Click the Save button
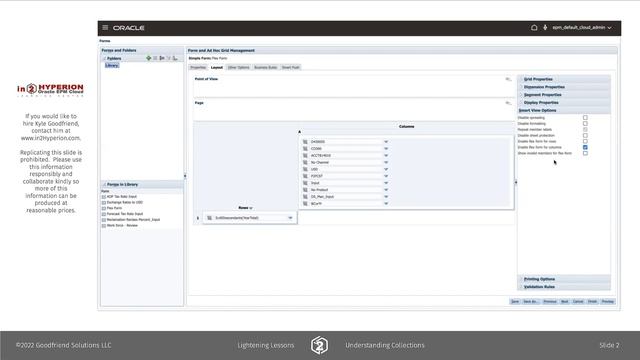 click(x=515, y=302)
